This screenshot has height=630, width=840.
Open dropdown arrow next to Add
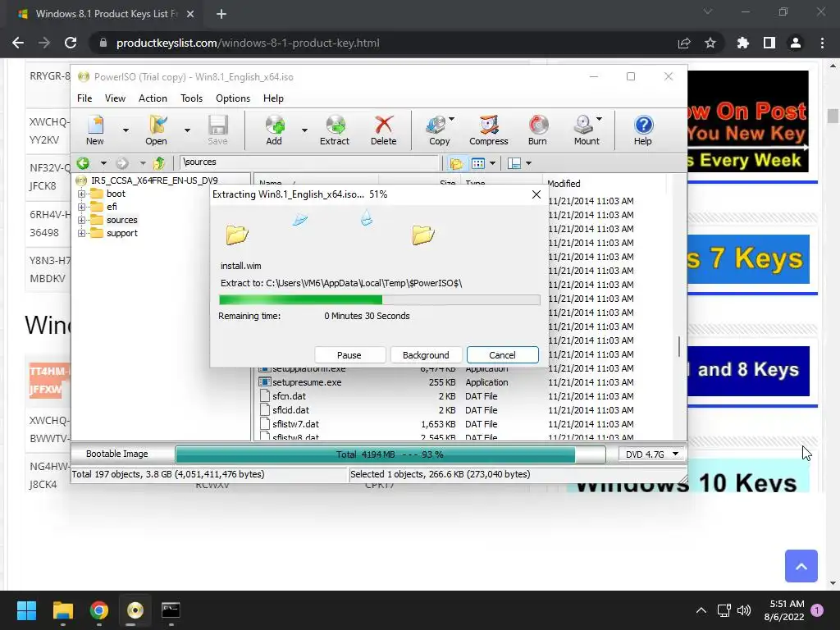[304, 130]
